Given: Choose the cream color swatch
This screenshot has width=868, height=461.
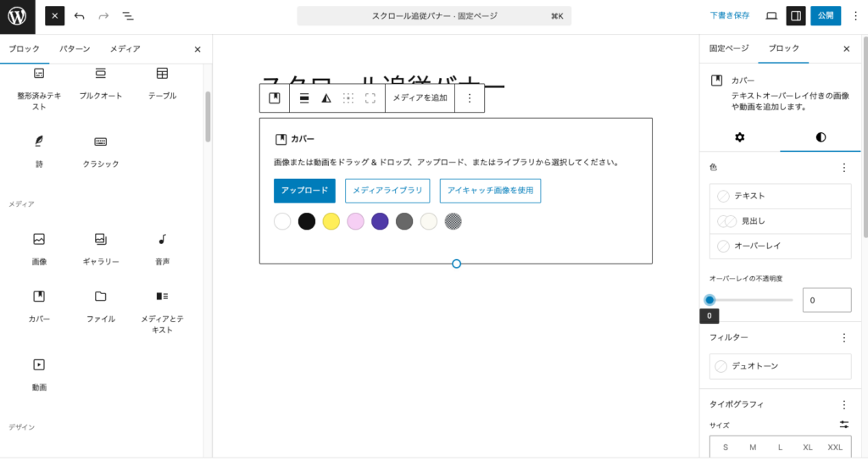Looking at the screenshot, I should click(x=428, y=221).
